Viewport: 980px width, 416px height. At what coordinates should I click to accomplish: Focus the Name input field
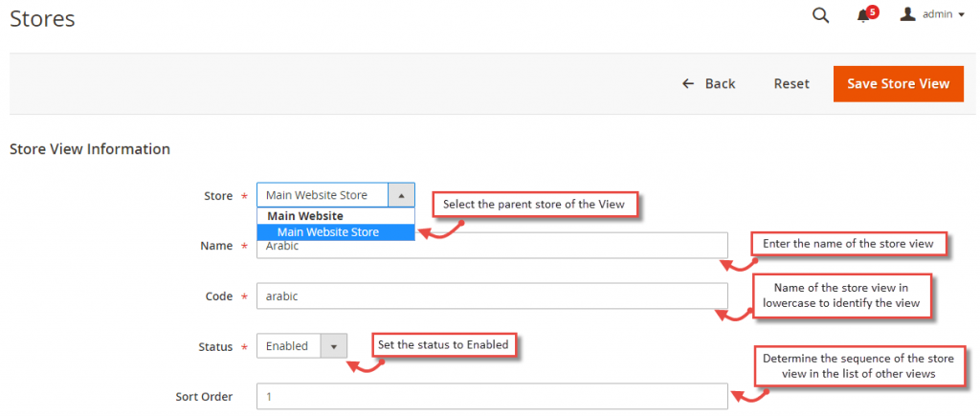click(x=492, y=246)
